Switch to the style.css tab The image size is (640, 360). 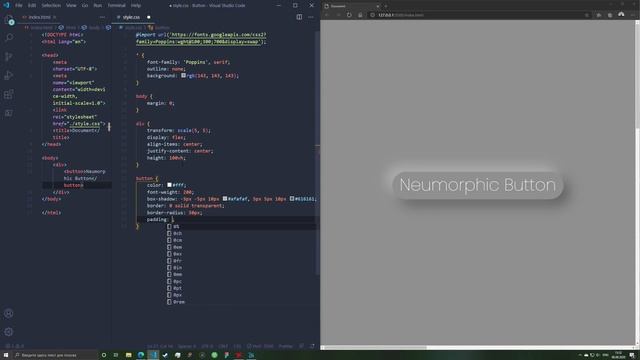tap(131, 17)
